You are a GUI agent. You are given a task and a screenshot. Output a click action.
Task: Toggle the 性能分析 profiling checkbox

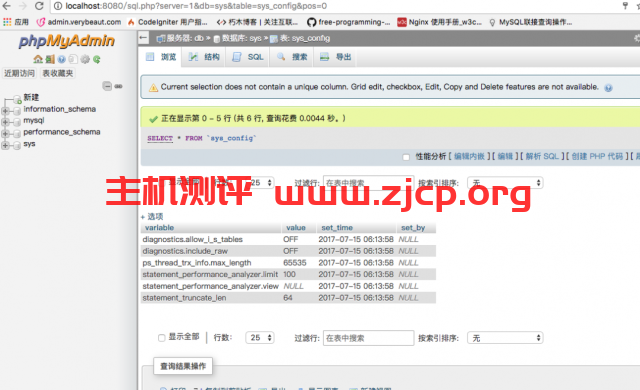pyautogui.click(x=406, y=157)
